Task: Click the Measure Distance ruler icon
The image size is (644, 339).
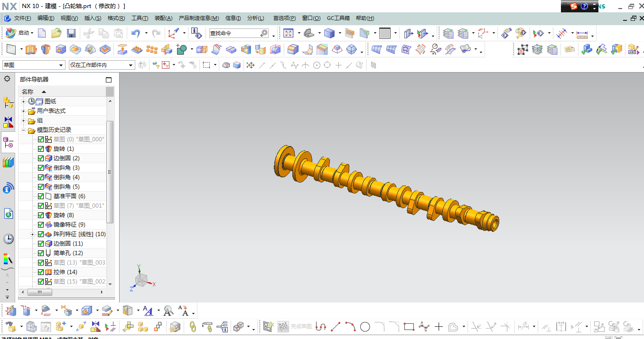Action: pos(582,34)
